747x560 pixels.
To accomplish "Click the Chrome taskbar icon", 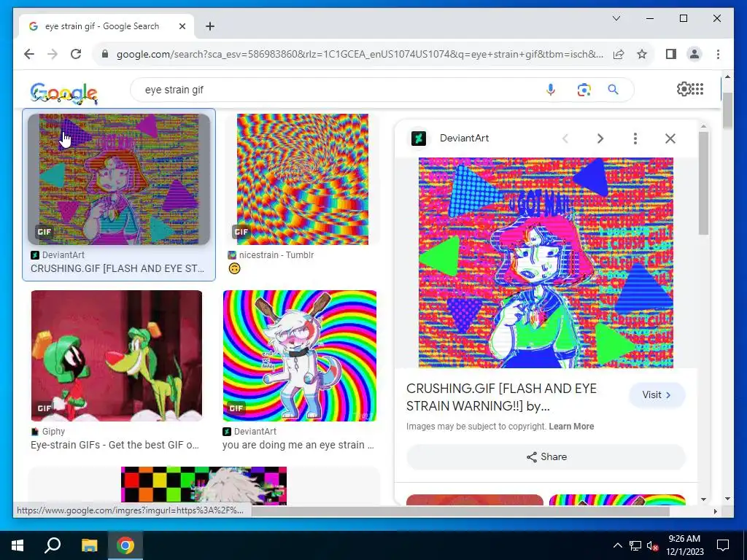I will 125,545.
